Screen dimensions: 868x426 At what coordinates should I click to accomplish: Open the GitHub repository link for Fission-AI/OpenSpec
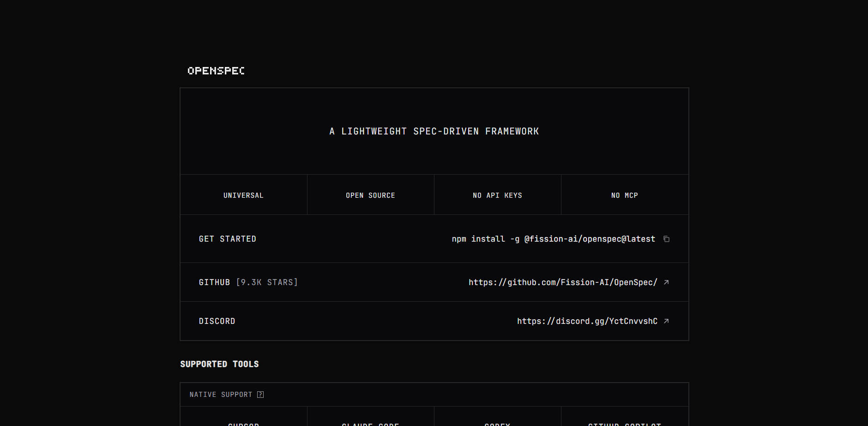[562, 282]
